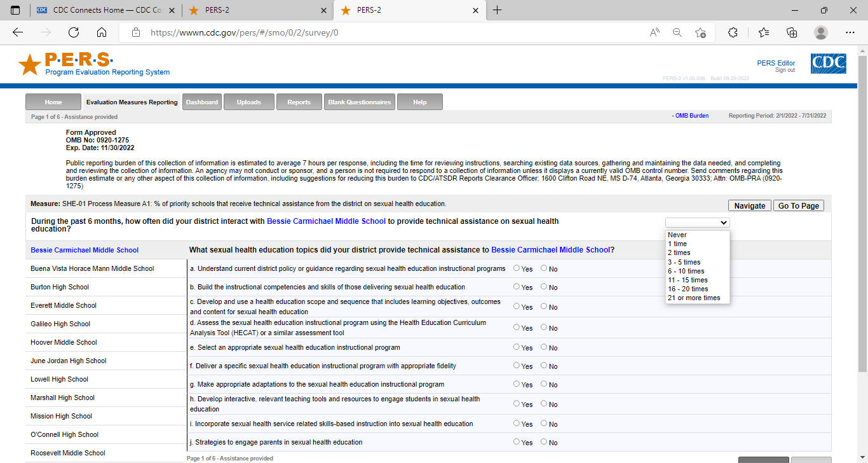The image size is (868, 463).
Task: Open the Dashboard tab
Action: pos(202,102)
